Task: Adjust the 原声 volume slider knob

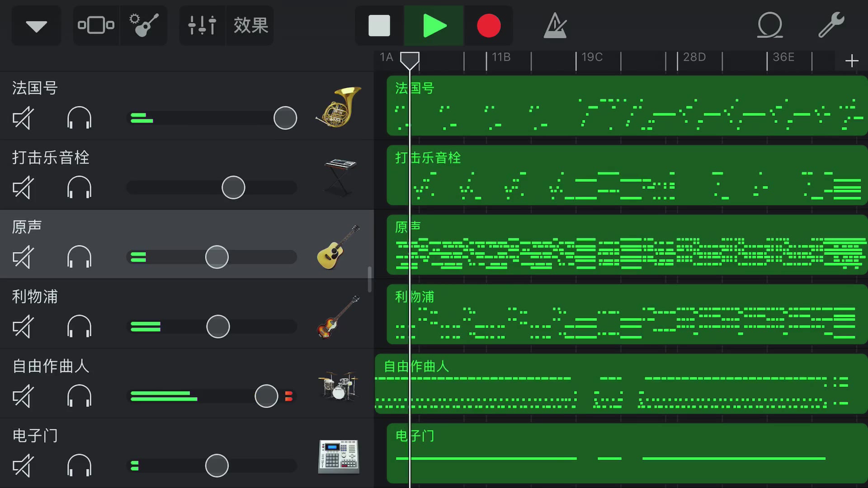Action: [217, 257]
